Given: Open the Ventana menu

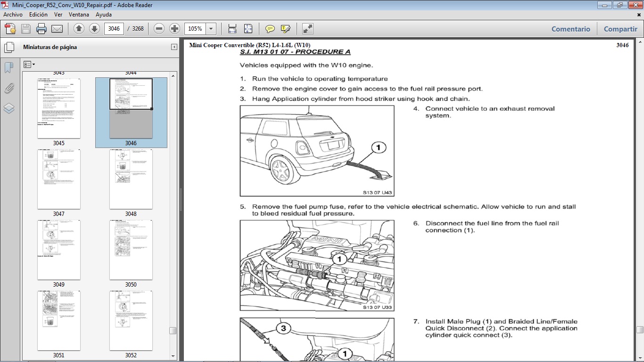Looking at the screenshot, I should pos(79,15).
